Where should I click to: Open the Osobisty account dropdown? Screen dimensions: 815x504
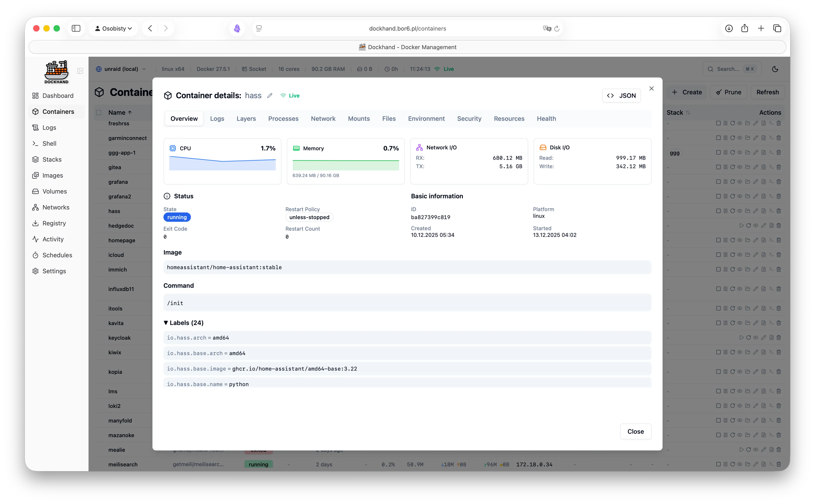113,28
